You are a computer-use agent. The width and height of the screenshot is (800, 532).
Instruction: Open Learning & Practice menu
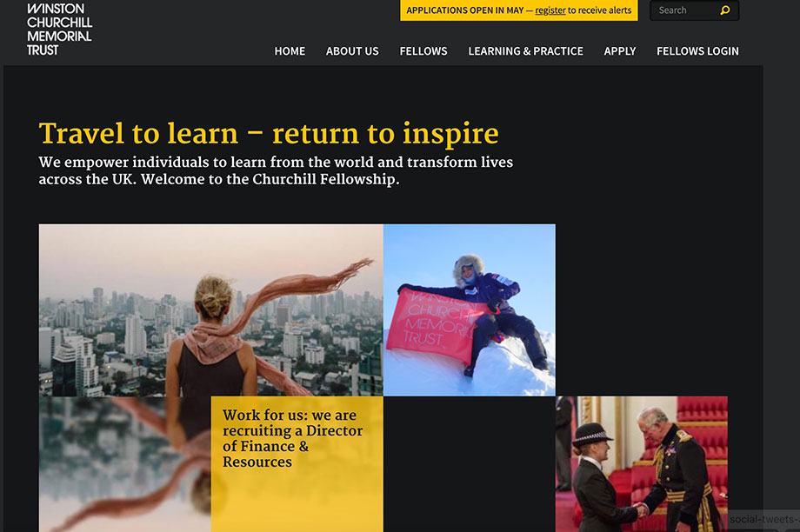525,51
